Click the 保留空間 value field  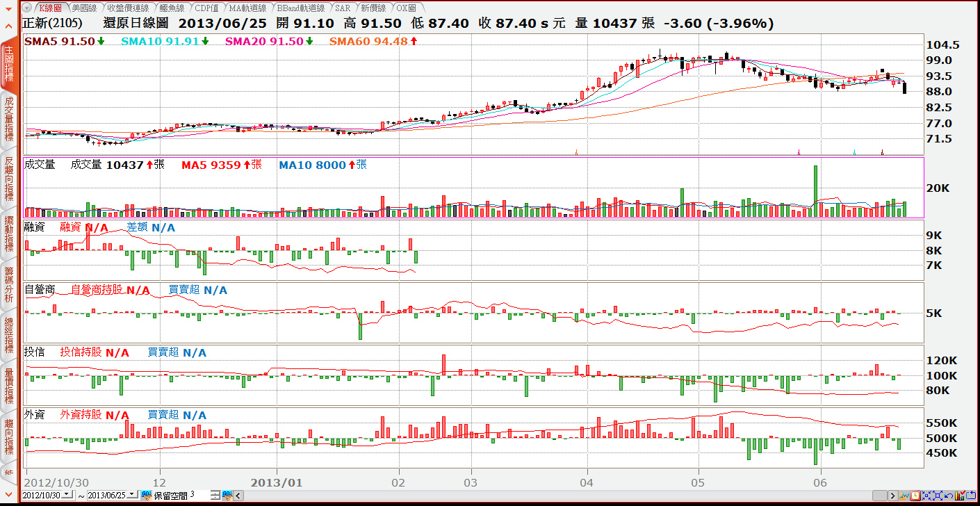(199, 495)
